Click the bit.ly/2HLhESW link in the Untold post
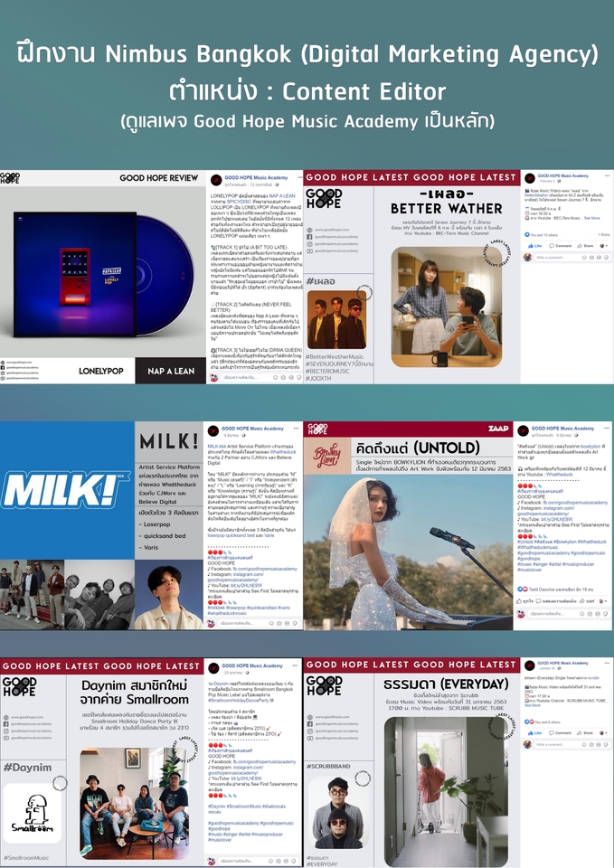The height and width of the screenshot is (868, 614). [556, 520]
